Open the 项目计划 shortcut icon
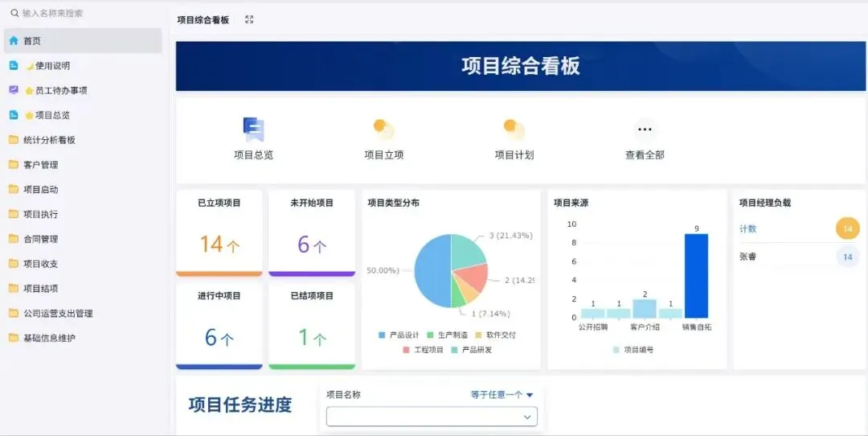The image size is (868, 436). pyautogui.click(x=514, y=129)
